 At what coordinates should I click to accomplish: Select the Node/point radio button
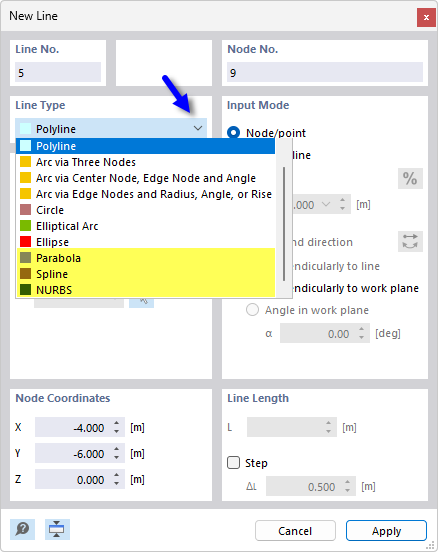coord(233,132)
